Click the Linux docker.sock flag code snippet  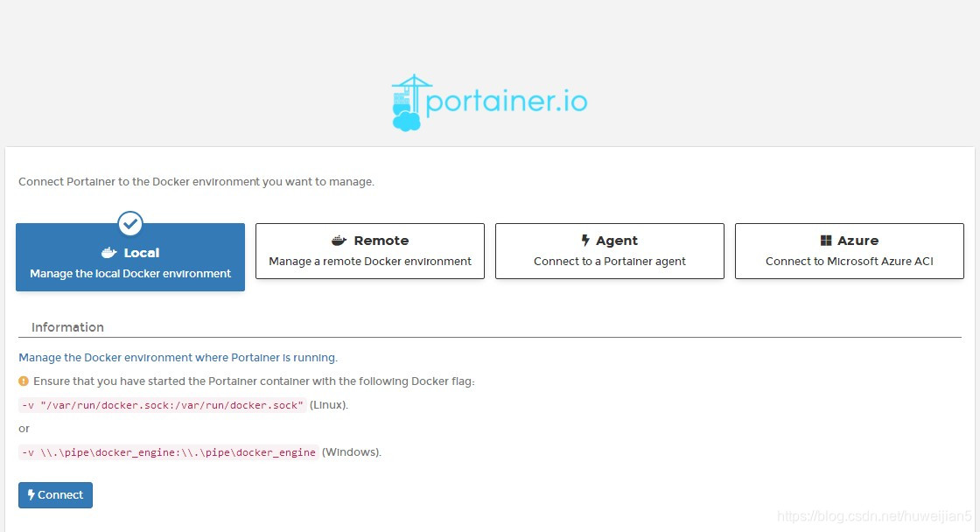coord(163,405)
